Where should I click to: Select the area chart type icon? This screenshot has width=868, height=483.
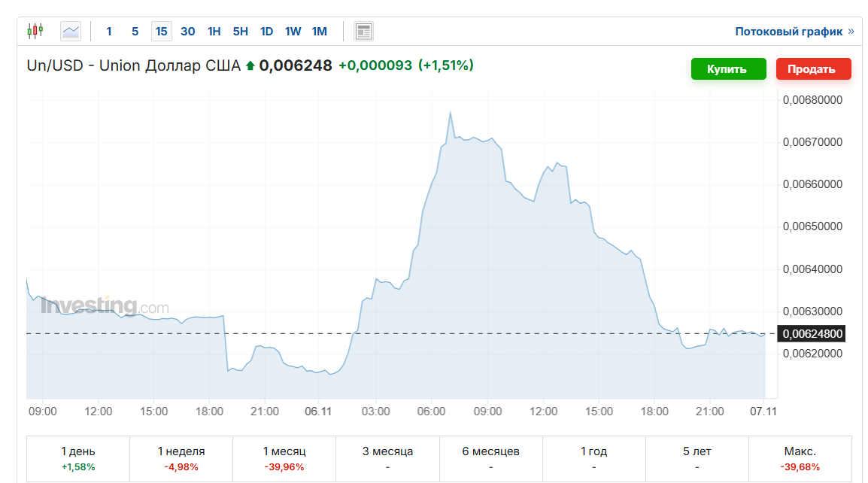coord(71,31)
